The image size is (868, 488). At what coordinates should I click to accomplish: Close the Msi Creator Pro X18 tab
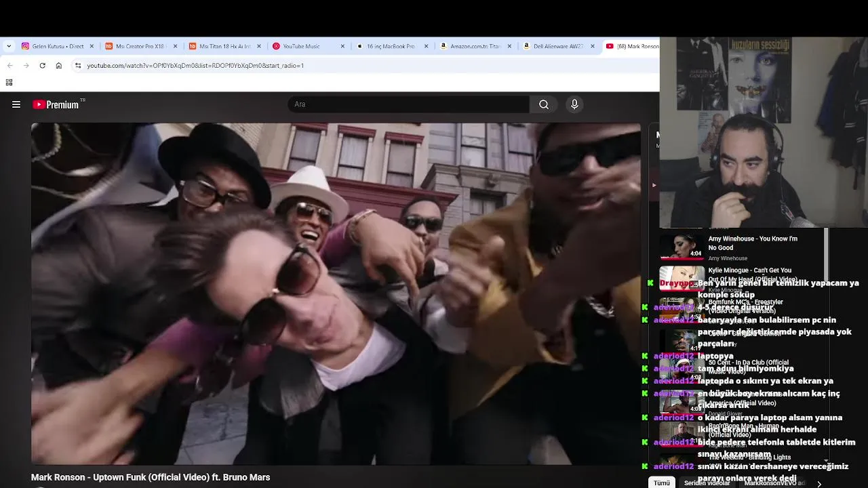(176, 46)
